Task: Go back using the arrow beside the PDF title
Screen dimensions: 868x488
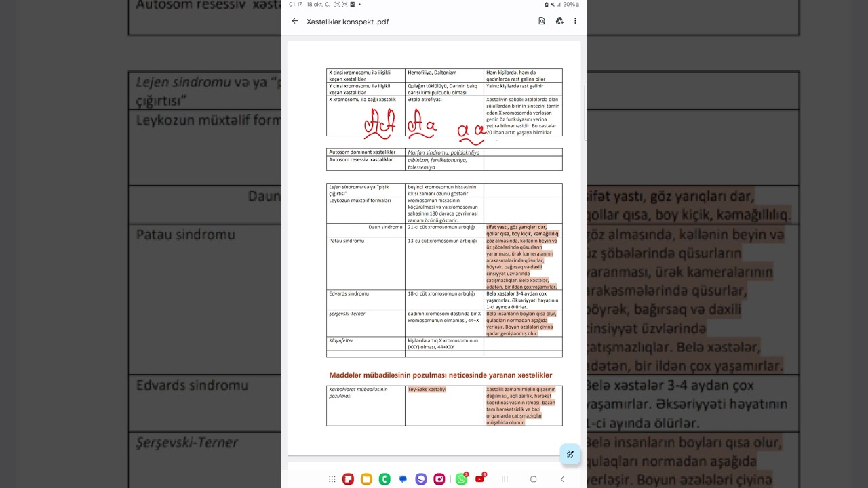Action: coord(294,21)
